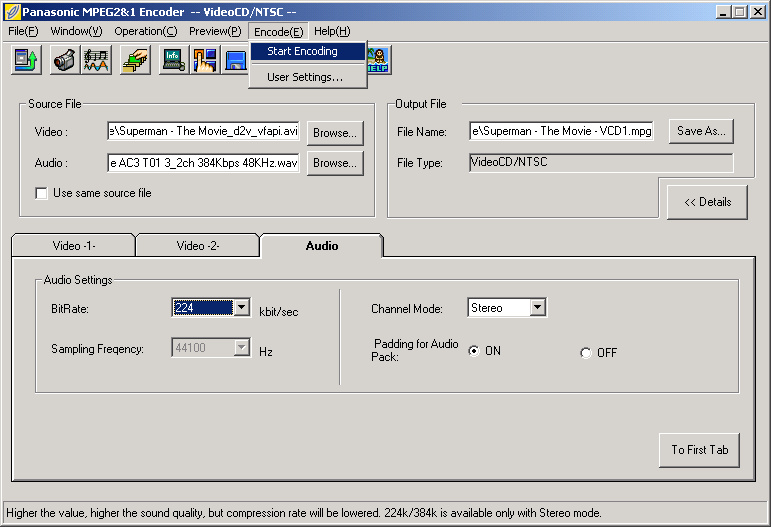Image resolution: width=771 pixels, height=527 pixels.
Task: Select OFF for Padding for Audio Pack
Action: [585, 353]
